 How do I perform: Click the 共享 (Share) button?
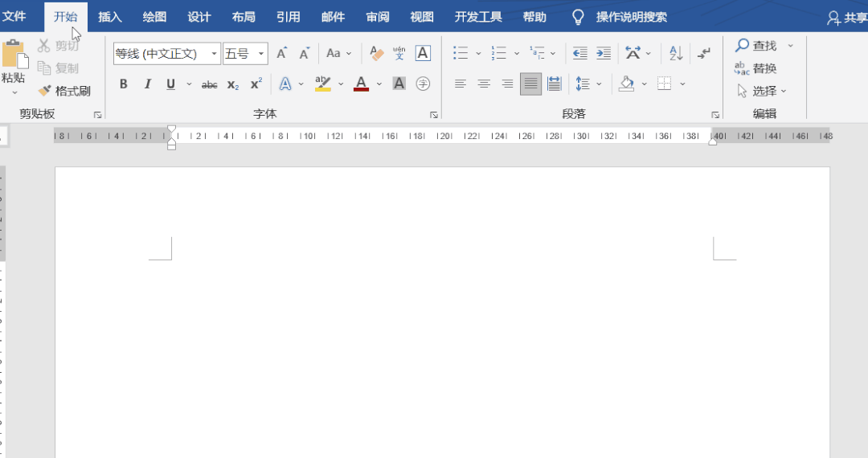(847, 18)
